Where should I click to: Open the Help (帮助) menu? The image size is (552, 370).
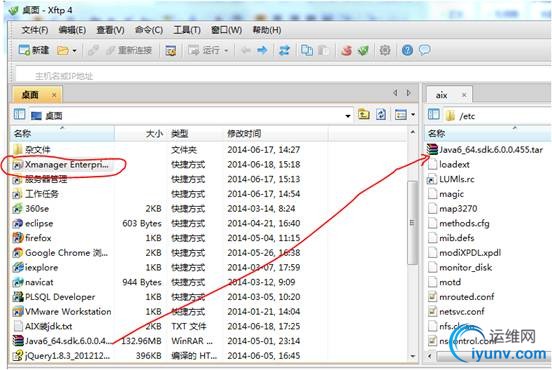pyautogui.click(x=266, y=30)
